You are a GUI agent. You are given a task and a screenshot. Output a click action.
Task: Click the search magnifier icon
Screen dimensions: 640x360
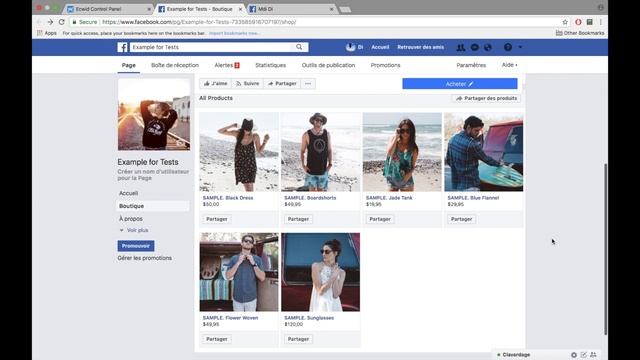299,47
